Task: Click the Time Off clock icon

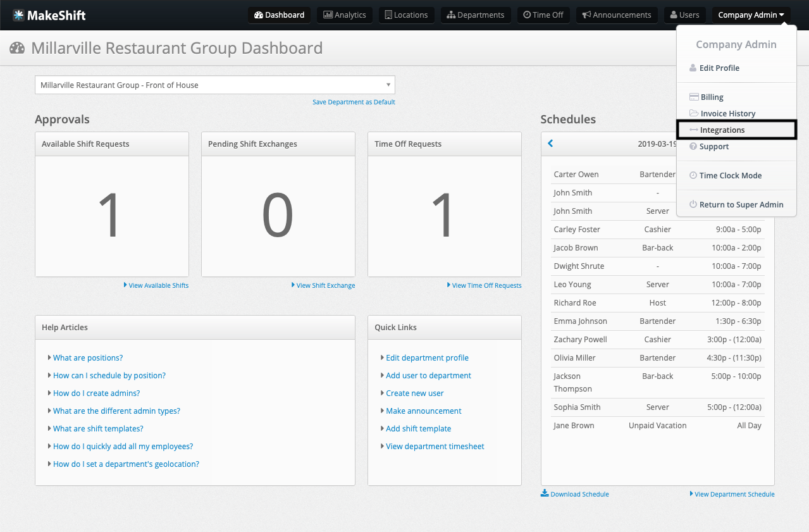Action: [528, 15]
